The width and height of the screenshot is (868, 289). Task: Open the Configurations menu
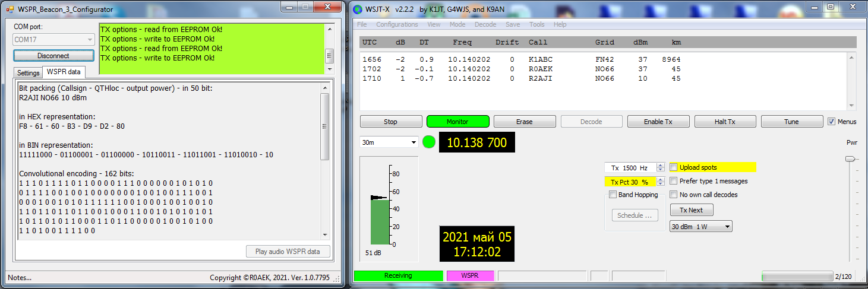397,24
